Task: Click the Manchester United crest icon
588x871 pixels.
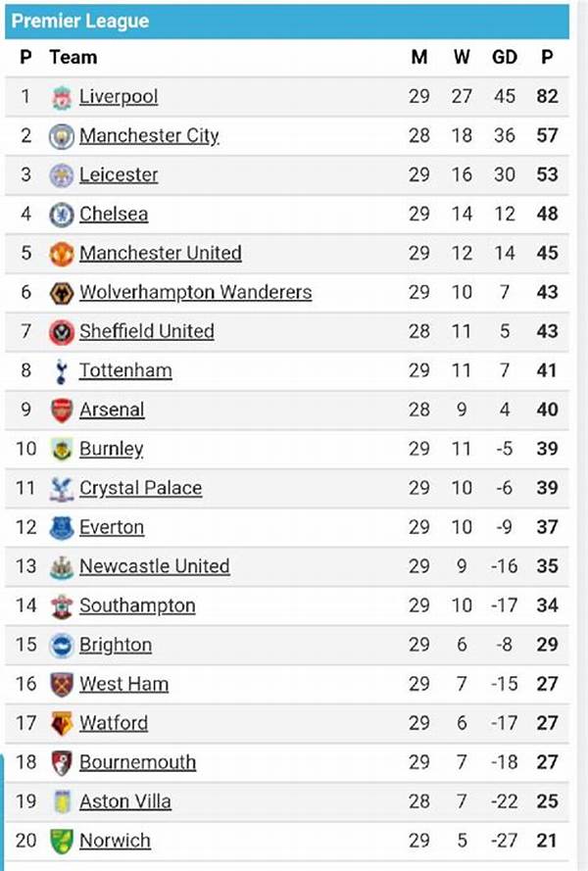Action: (x=61, y=254)
